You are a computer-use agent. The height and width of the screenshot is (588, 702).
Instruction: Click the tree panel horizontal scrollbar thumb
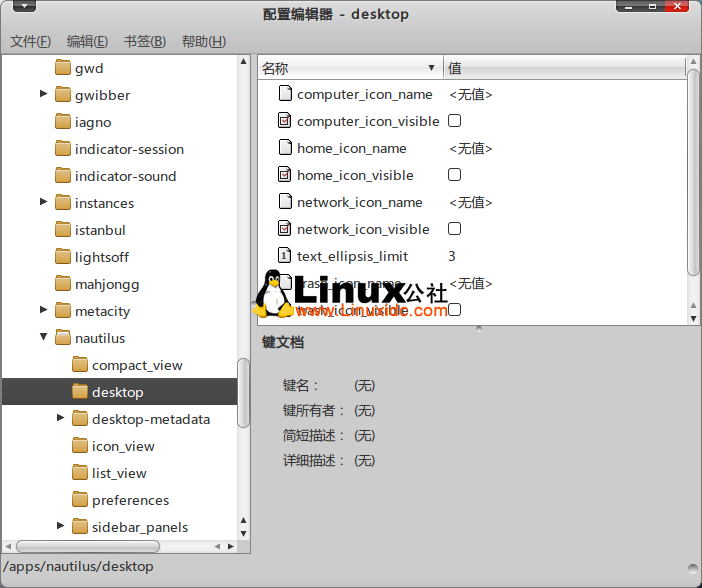pyautogui.click(x=88, y=546)
